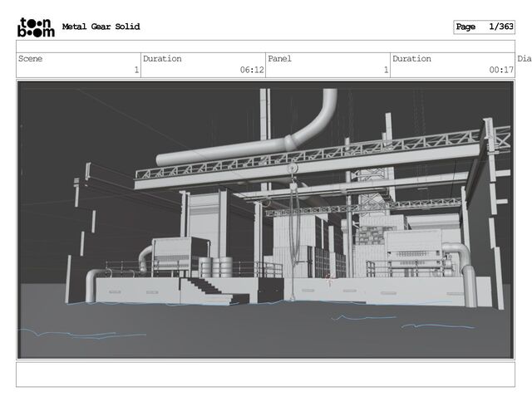Image resolution: width=532 pixels, height=411 pixels.
Task: Click the empty notes box below the panel
Action: 266,374
